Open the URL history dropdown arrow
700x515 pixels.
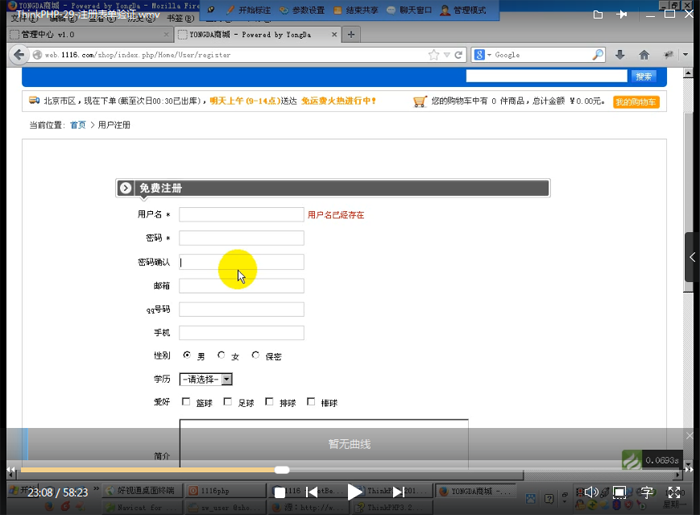click(446, 55)
